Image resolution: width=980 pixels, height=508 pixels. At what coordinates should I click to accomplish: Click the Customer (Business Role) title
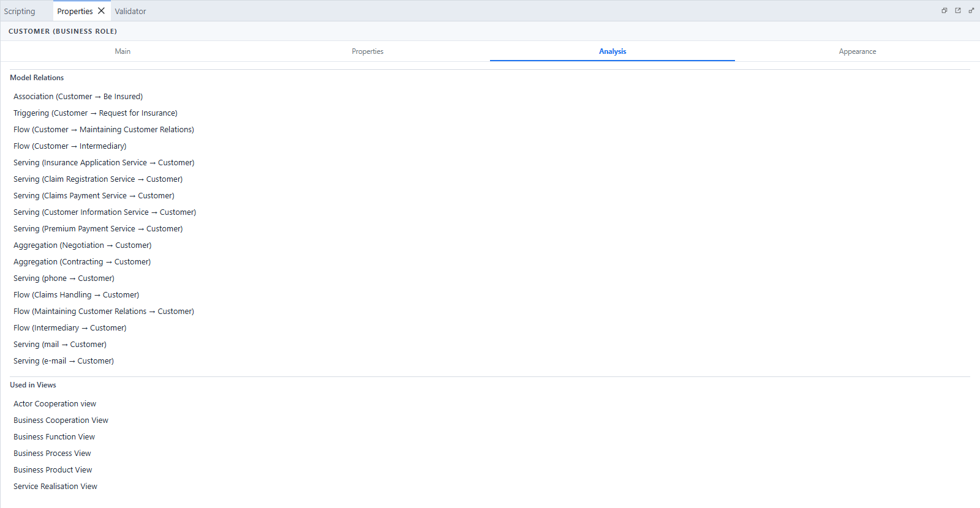pos(62,31)
